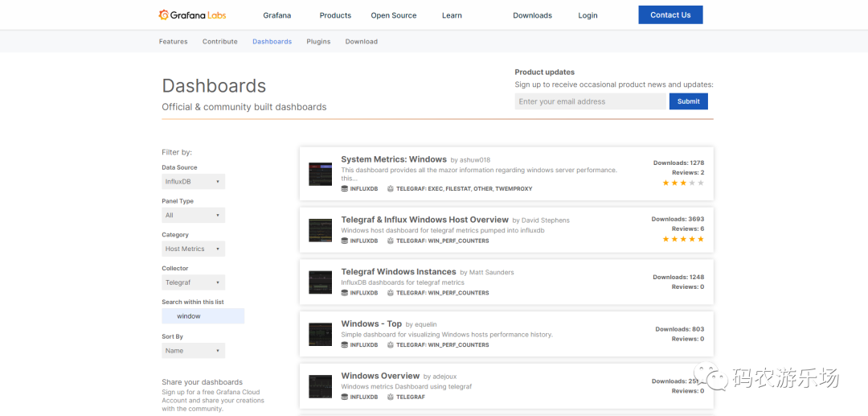Switch to Features sub-navigation tab
This screenshot has height=416, width=868.
coord(174,42)
